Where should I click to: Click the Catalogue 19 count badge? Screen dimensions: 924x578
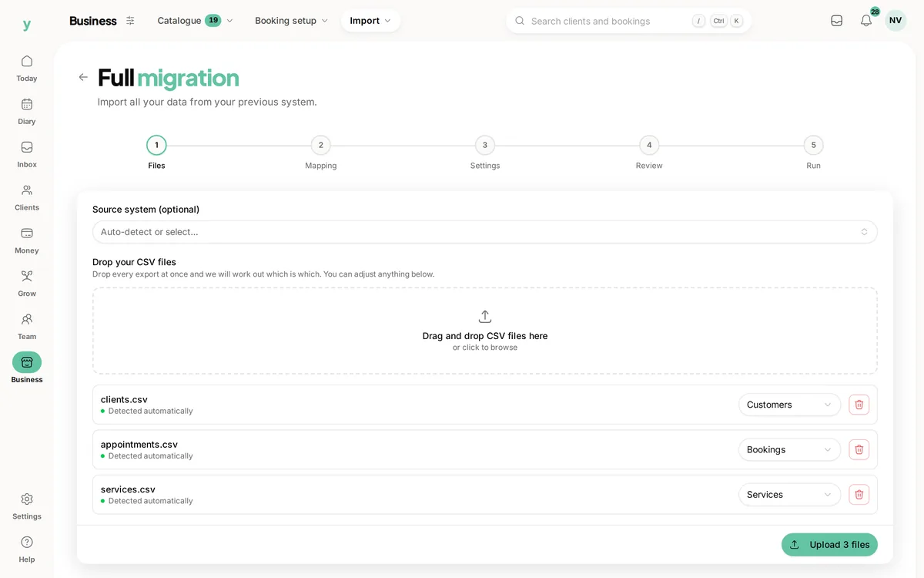coord(213,20)
